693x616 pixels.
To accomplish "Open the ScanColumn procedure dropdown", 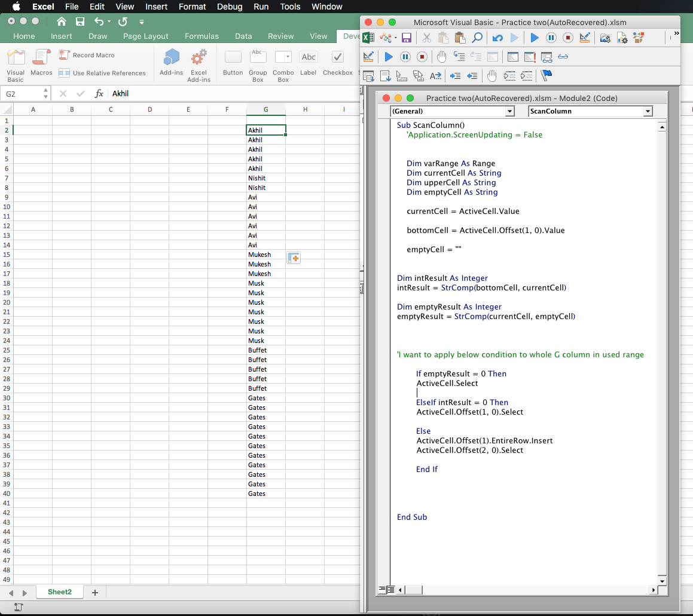I will [648, 111].
